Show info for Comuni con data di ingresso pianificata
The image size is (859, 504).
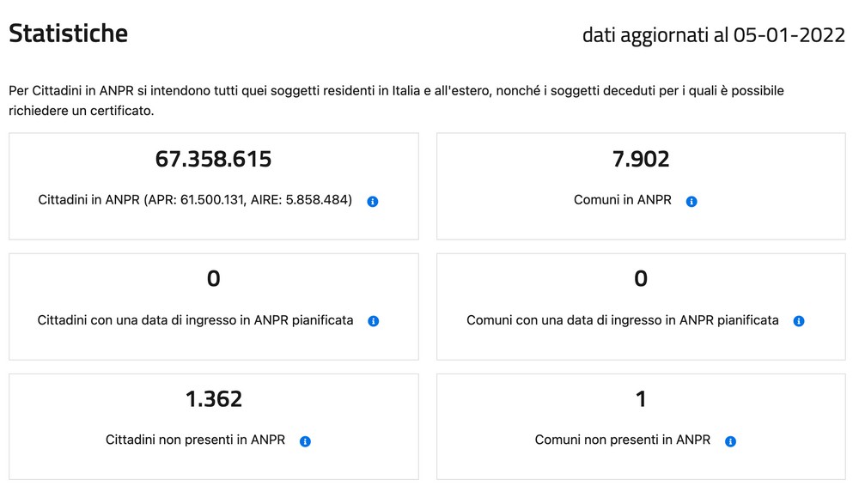point(799,321)
